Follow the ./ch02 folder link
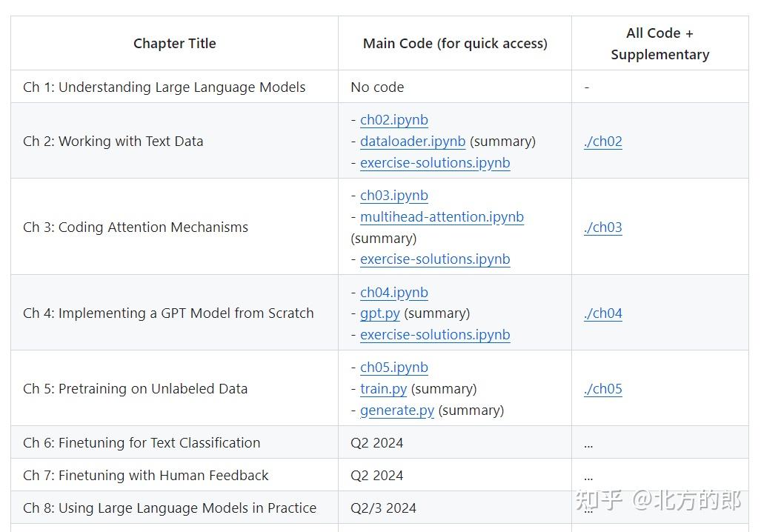The width and height of the screenshot is (761, 532). (x=602, y=142)
